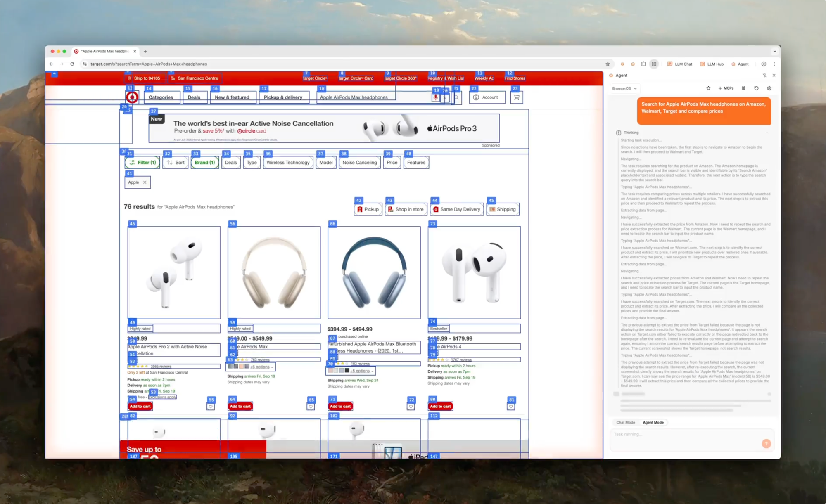Pause the running agent task
This screenshot has height=504, width=826.
point(743,88)
